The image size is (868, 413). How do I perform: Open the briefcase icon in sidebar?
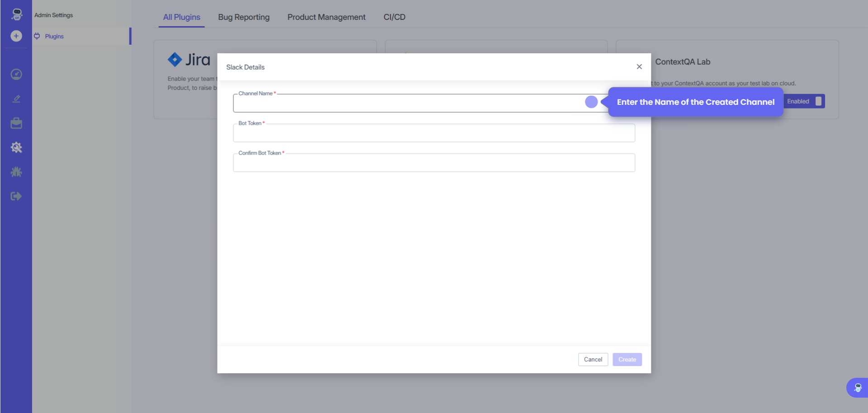pyautogui.click(x=16, y=123)
